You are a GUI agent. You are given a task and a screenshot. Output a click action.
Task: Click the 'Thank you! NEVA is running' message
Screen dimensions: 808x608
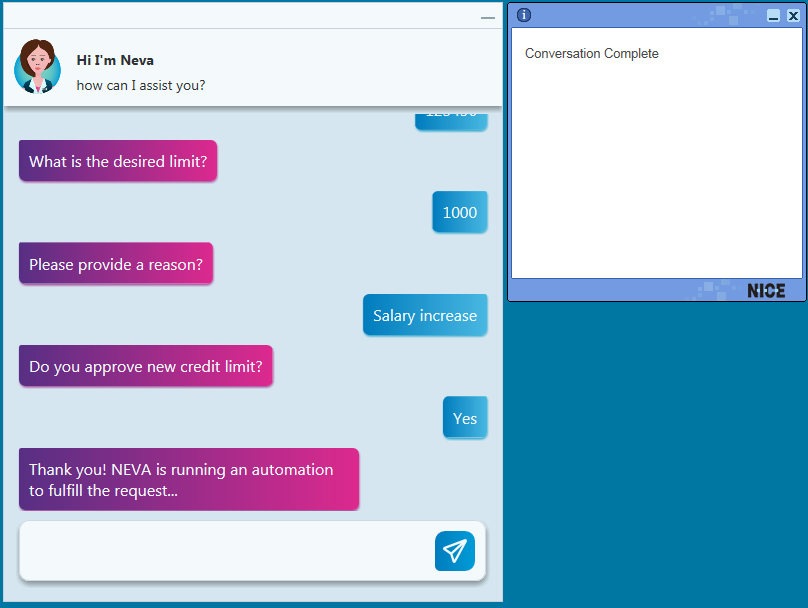tap(188, 479)
